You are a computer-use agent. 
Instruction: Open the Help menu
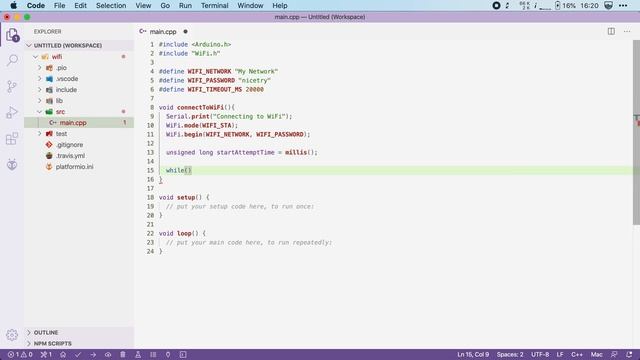[x=280, y=6]
